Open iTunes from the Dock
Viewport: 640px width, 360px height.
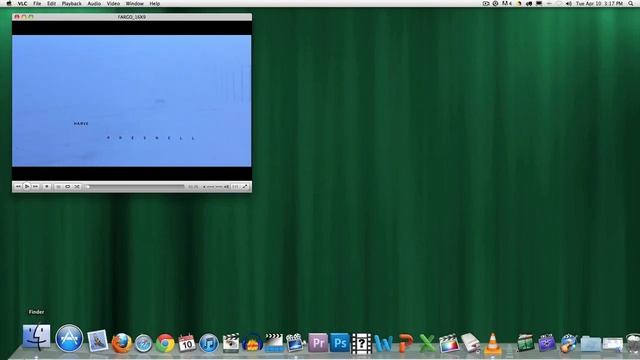(209, 343)
